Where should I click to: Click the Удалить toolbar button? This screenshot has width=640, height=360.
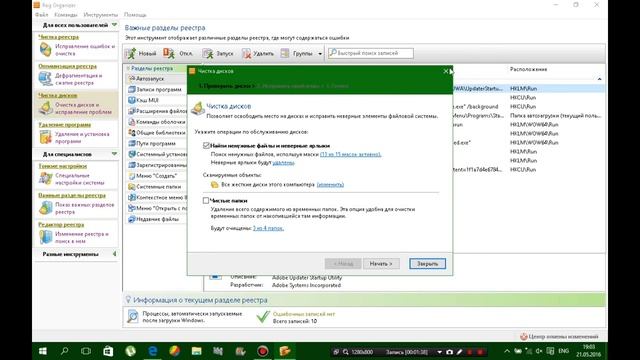[x=258, y=53]
